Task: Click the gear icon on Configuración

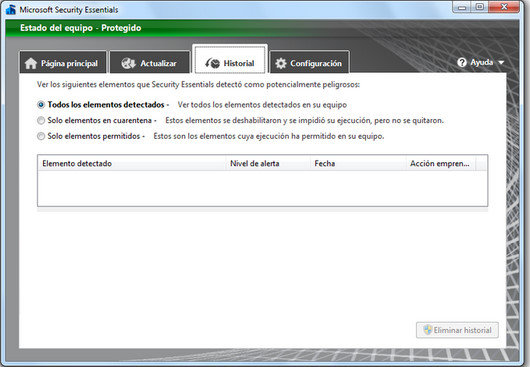Action: (281, 63)
